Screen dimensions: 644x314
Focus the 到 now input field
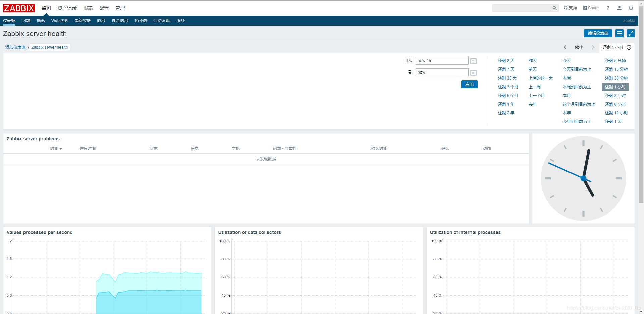(x=442, y=72)
